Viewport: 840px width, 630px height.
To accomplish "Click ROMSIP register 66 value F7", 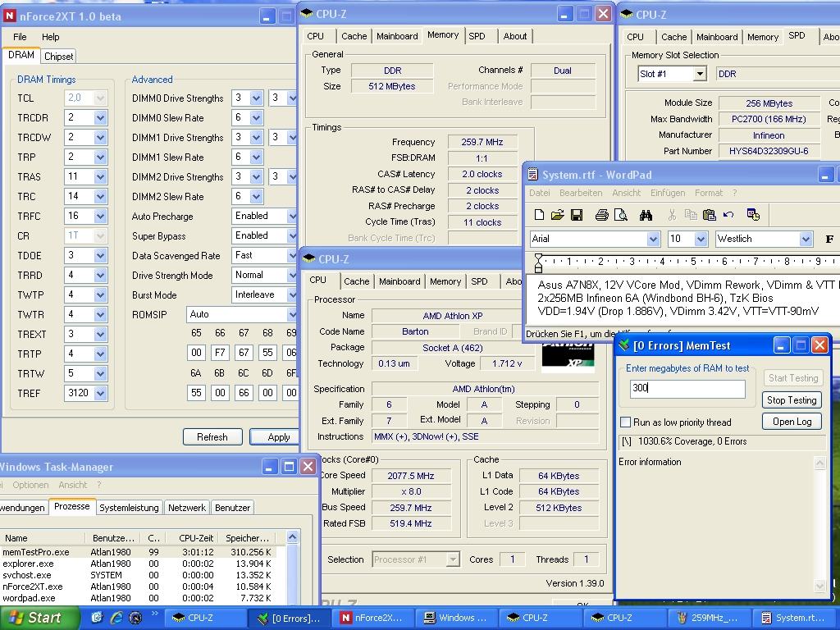I will (220, 353).
